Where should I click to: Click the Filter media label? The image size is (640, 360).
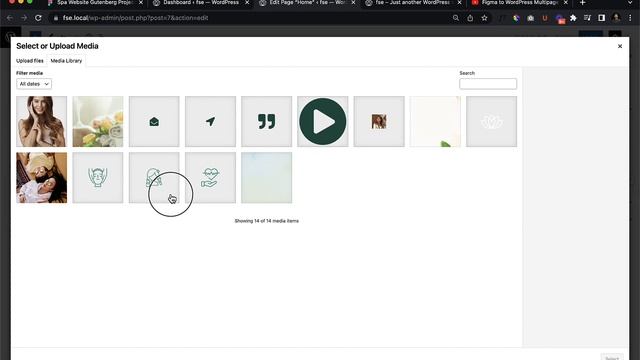(x=29, y=73)
